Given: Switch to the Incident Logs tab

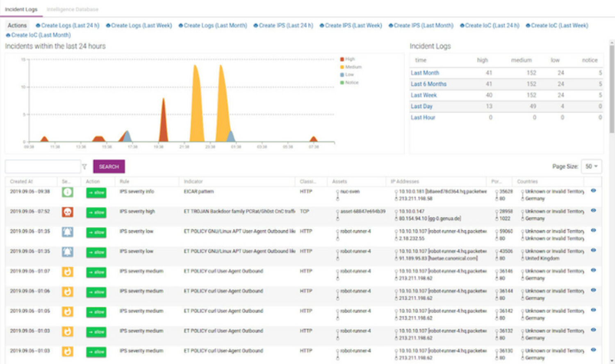Looking at the screenshot, I should point(21,9).
